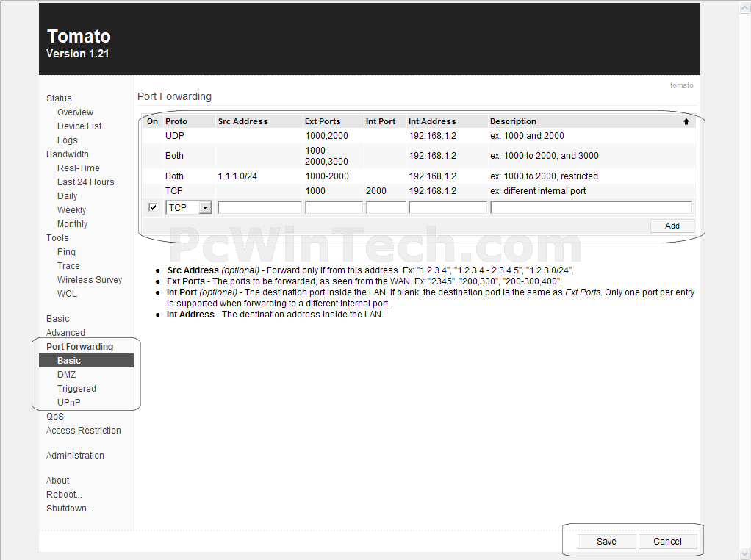Click the scrollbar down arrow

click(745, 553)
